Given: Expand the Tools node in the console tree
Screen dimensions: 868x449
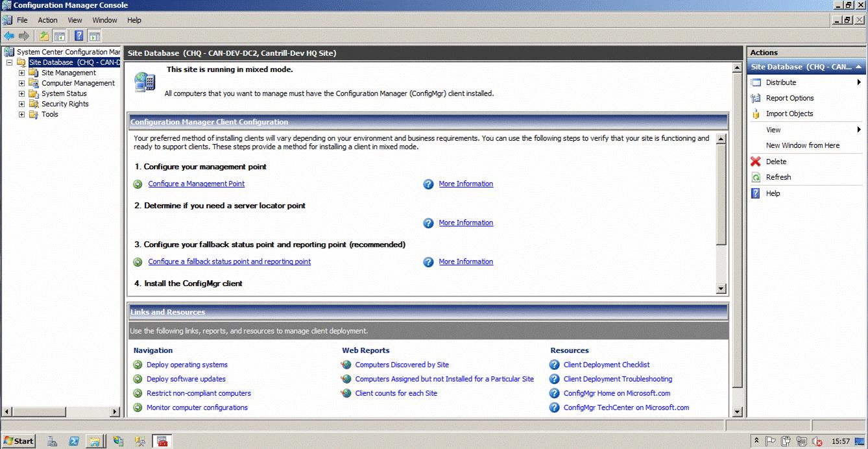Looking at the screenshot, I should point(20,114).
